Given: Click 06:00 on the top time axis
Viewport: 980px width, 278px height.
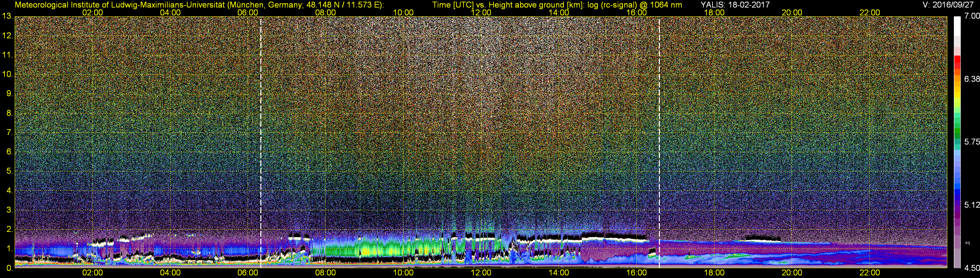Looking at the screenshot, I should (x=248, y=12).
